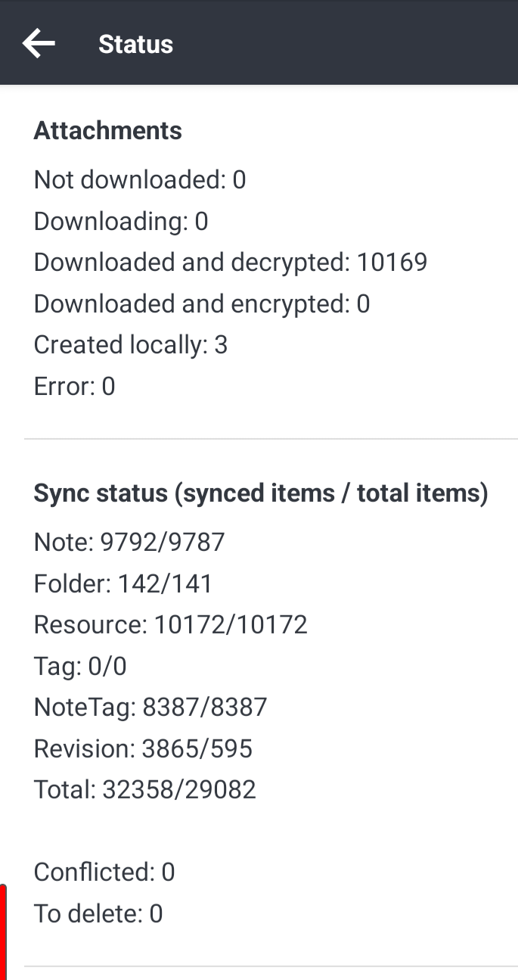The width and height of the screenshot is (518, 980).
Task: Select the 'Total: 32358/29082' line
Action: pyautogui.click(x=144, y=789)
